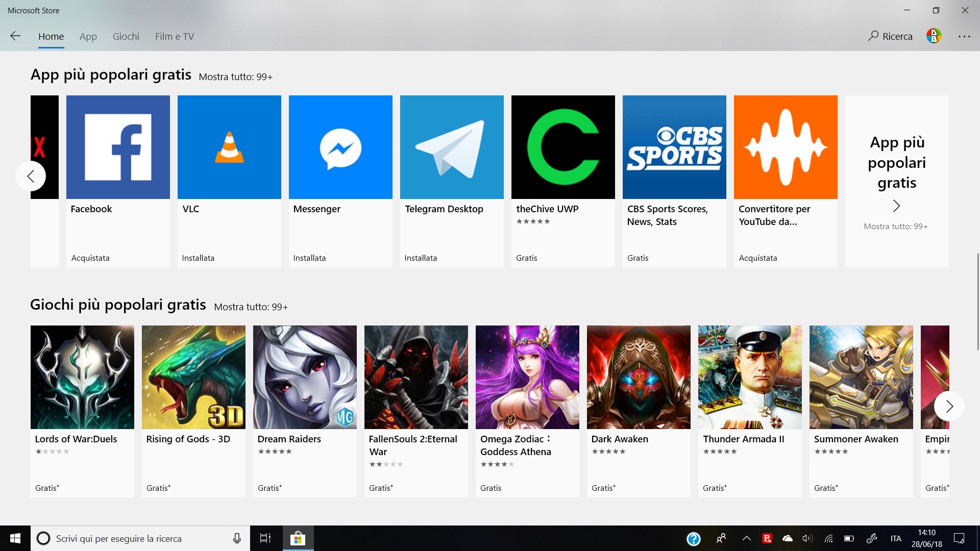The height and width of the screenshot is (551, 980).
Task: Click the vertical page scrollbar
Action: point(977,301)
